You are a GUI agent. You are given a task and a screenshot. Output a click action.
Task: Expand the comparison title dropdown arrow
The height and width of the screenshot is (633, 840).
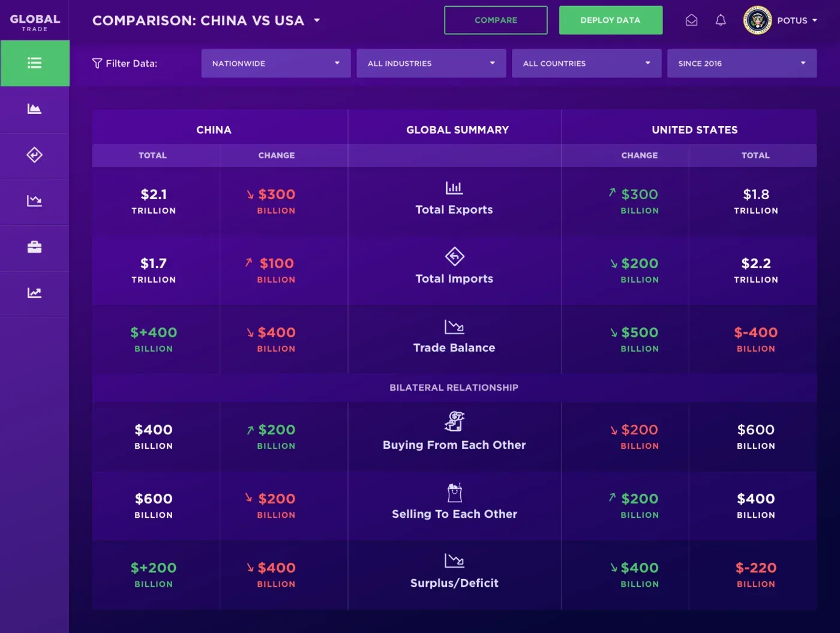(317, 20)
